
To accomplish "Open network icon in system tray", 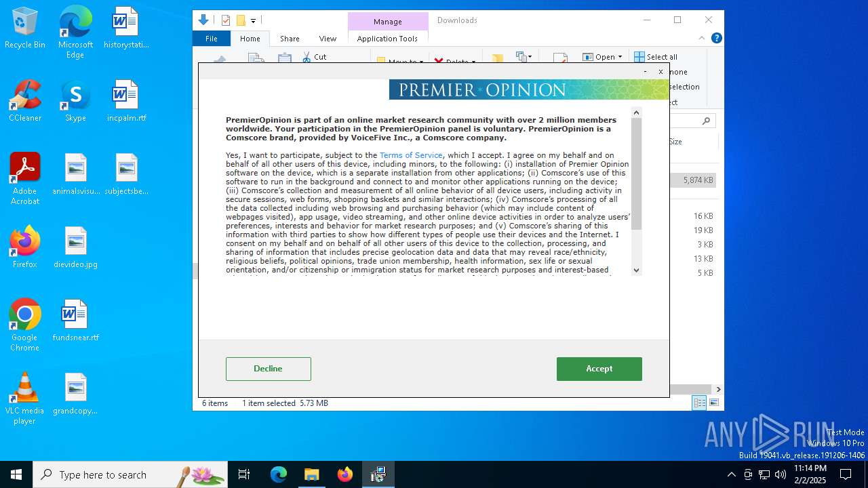I will click(x=764, y=474).
